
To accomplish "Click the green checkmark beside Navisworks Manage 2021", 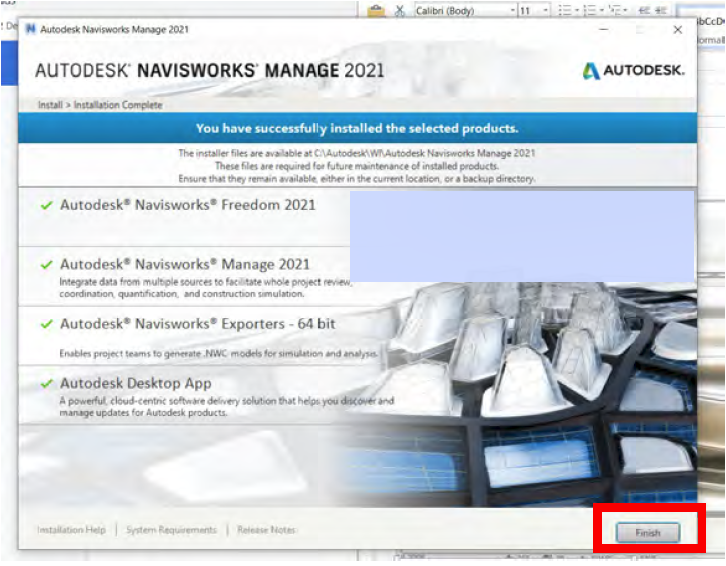I will point(46,264).
